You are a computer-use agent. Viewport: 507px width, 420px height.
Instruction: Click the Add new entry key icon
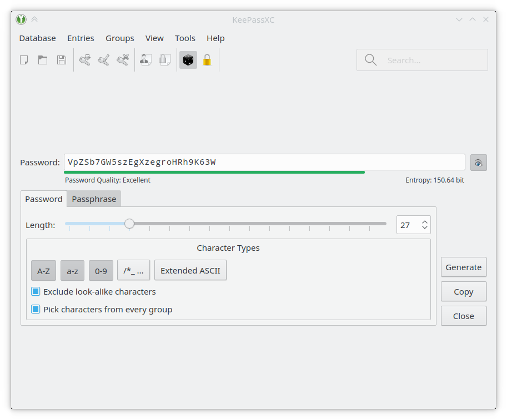point(85,60)
